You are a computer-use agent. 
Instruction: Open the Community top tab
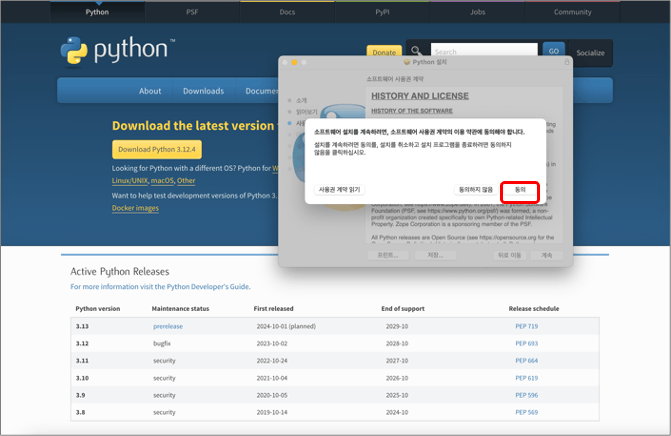pos(573,12)
